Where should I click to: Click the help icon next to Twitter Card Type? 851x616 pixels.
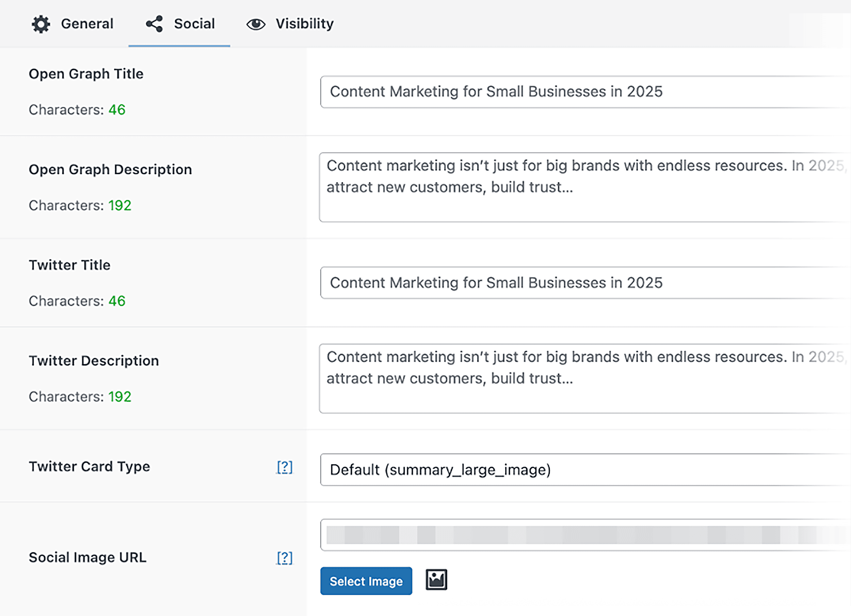pos(285,467)
